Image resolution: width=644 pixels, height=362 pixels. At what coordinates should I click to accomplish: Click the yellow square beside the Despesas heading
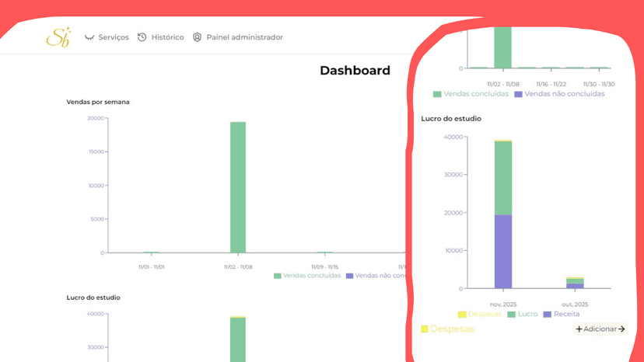[x=425, y=329]
